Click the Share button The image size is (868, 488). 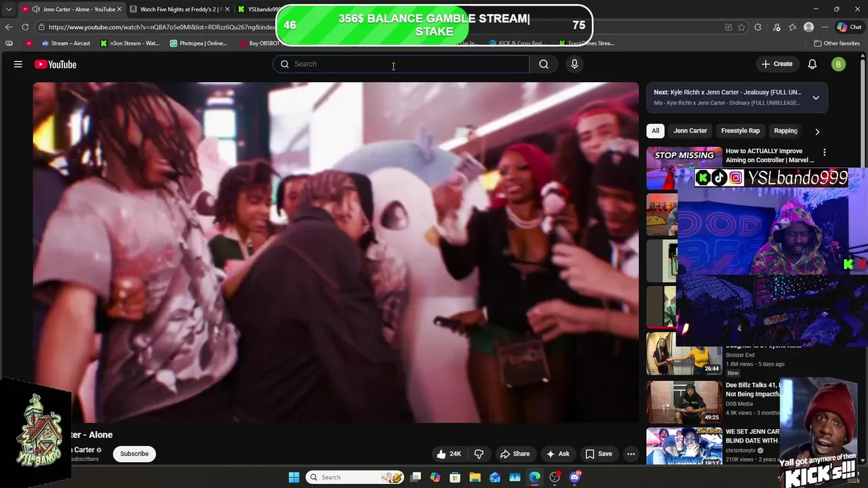pyautogui.click(x=515, y=454)
